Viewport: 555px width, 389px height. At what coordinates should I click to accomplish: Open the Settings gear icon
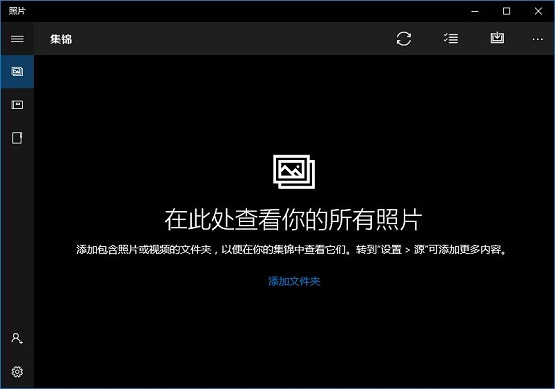pyautogui.click(x=17, y=372)
